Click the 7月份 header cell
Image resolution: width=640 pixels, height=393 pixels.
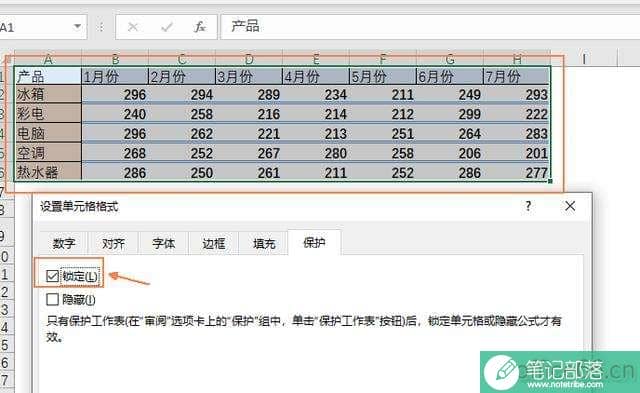516,76
